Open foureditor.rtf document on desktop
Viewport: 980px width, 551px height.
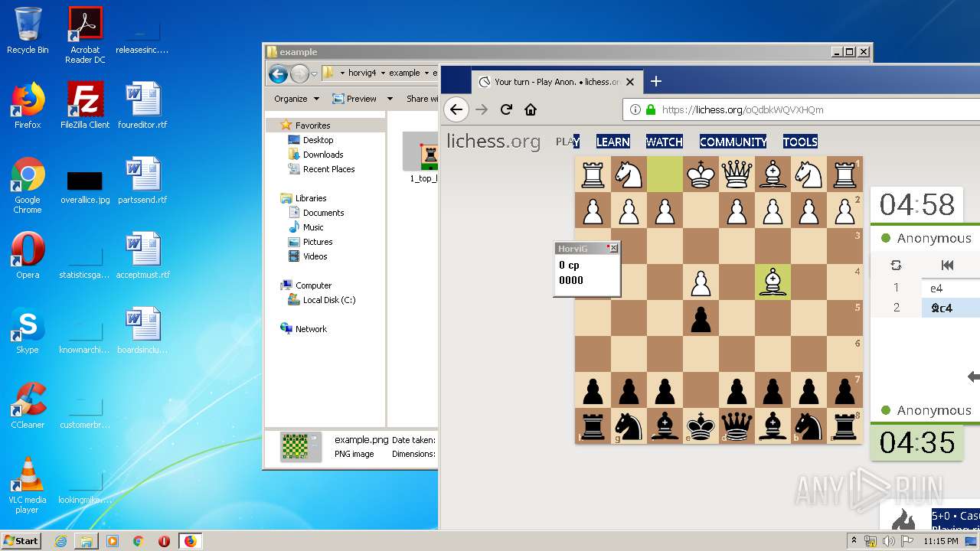click(x=142, y=106)
